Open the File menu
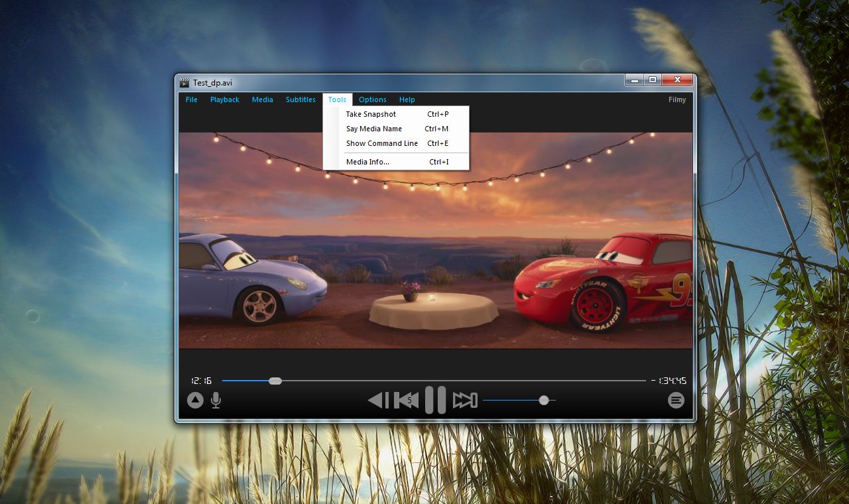The image size is (849, 504). click(192, 99)
